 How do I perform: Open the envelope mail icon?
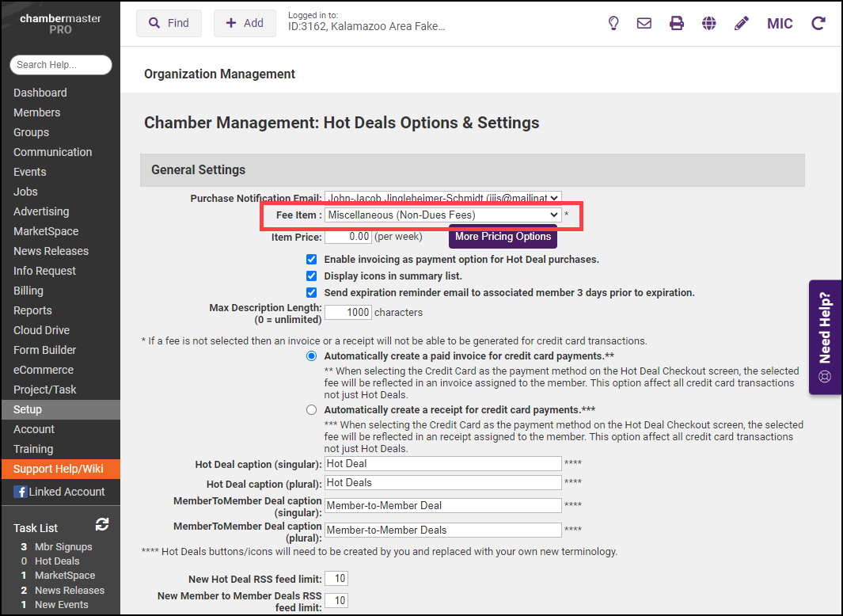click(x=644, y=23)
